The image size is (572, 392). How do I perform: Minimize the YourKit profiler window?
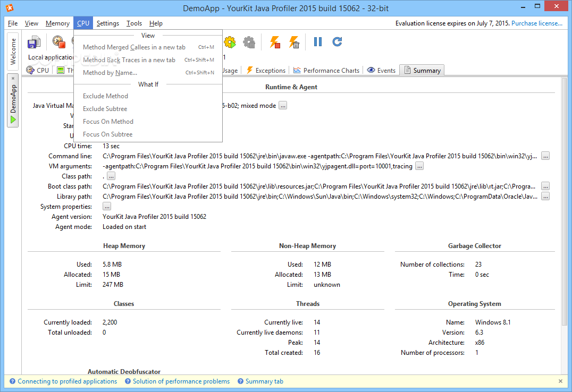pyautogui.click(x=523, y=6)
